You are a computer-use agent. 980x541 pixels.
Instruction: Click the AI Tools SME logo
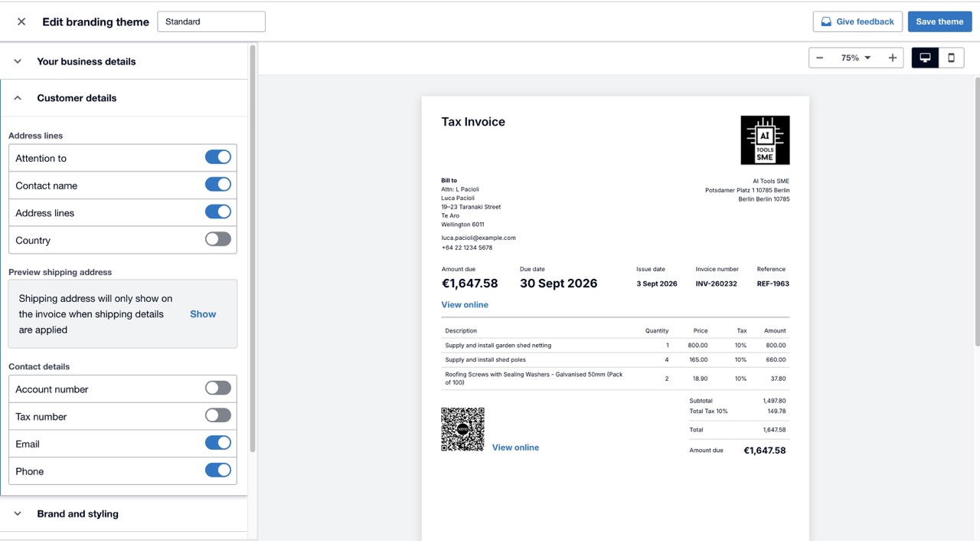click(765, 140)
